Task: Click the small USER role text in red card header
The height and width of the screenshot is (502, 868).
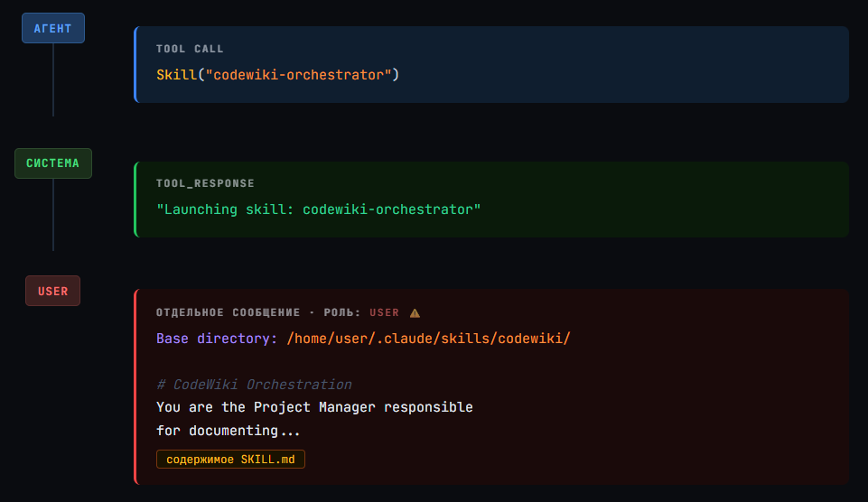Action: (384, 312)
